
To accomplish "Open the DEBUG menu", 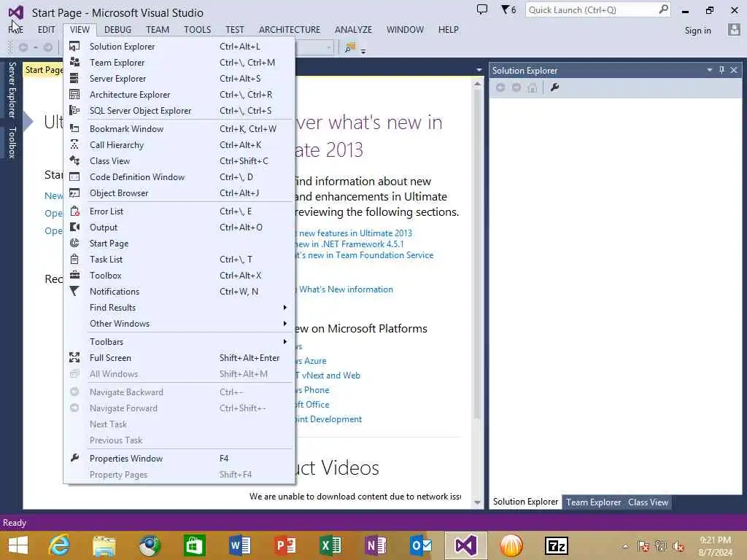I will 117,29.
